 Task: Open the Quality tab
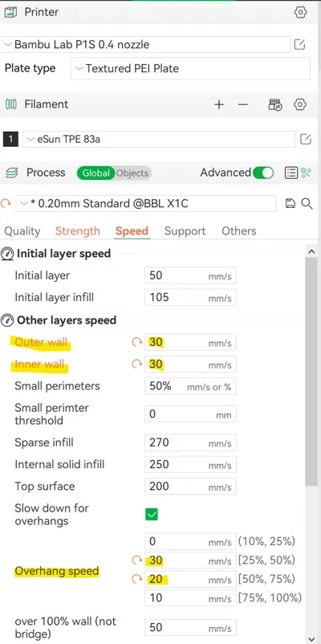pyautogui.click(x=22, y=231)
